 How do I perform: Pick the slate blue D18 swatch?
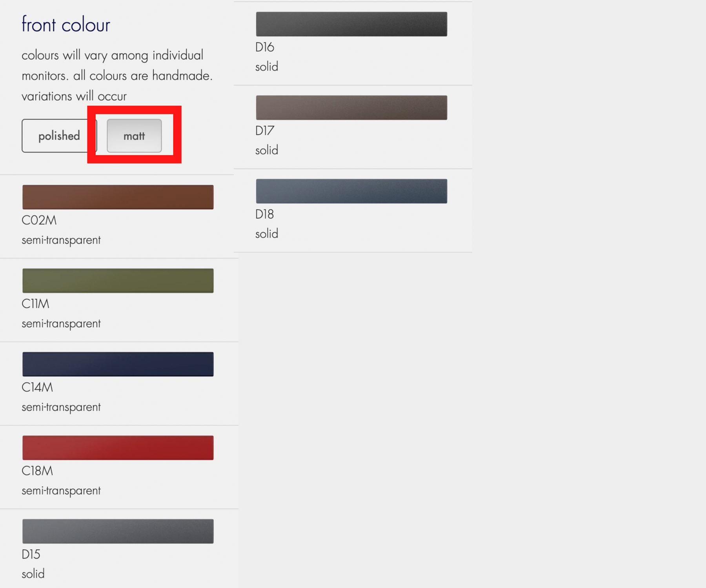[351, 191]
